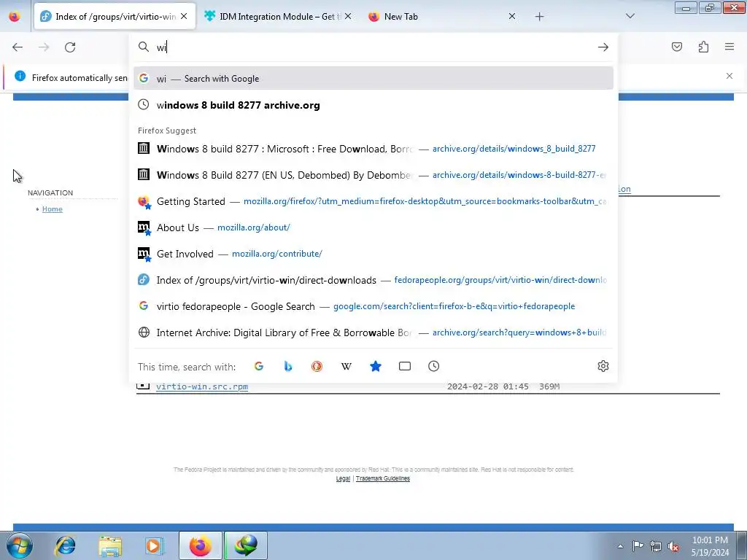Dismiss the Firefox automatically sends notification bar
This screenshot has height=560, width=747.
tap(729, 76)
